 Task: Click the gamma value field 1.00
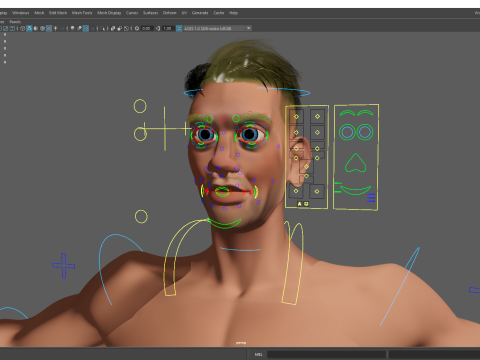pos(167,28)
